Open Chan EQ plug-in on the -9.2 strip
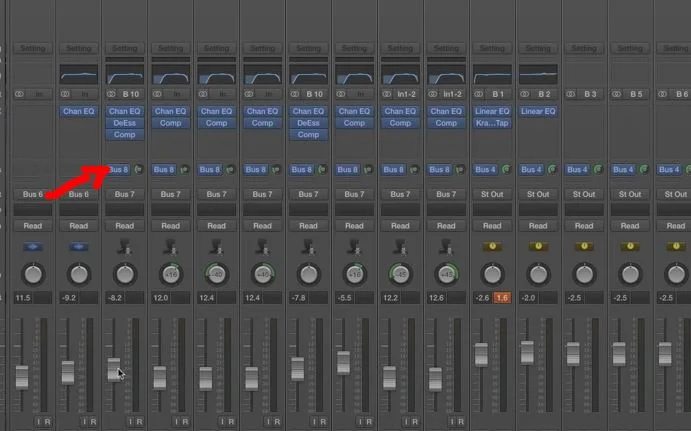Viewport: 691px width, 431px height. click(x=79, y=111)
